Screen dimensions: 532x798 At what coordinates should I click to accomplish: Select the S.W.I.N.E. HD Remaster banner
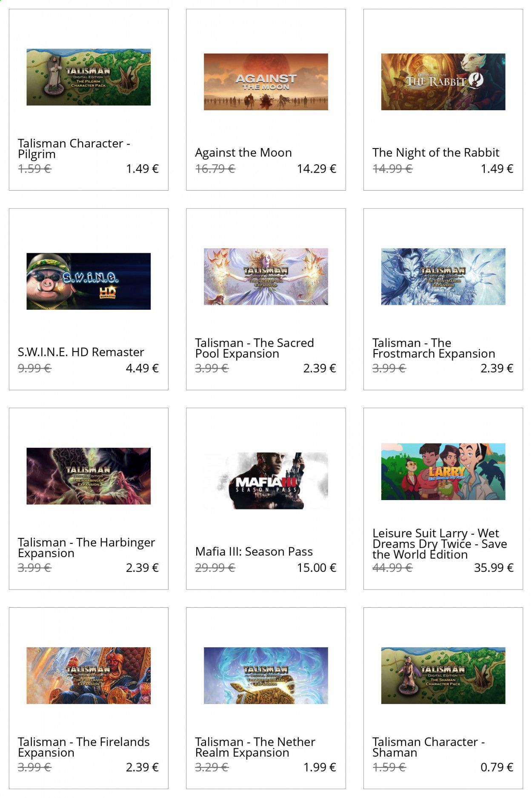pyautogui.click(x=89, y=281)
